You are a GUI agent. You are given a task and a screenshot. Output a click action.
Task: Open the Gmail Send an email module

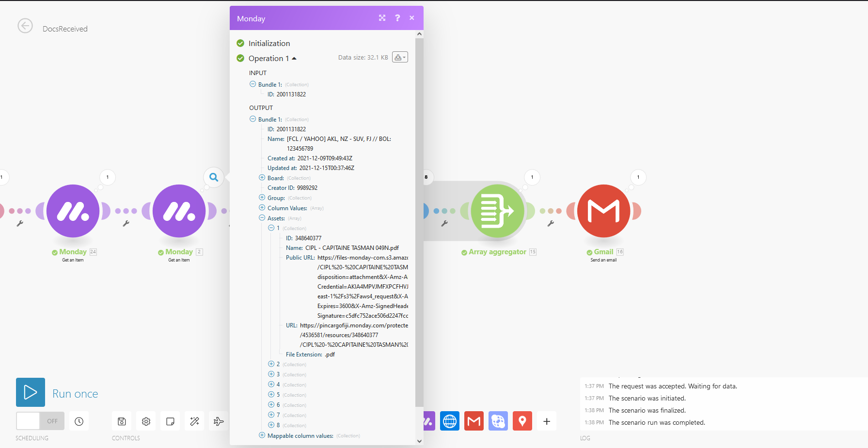tap(604, 211)
